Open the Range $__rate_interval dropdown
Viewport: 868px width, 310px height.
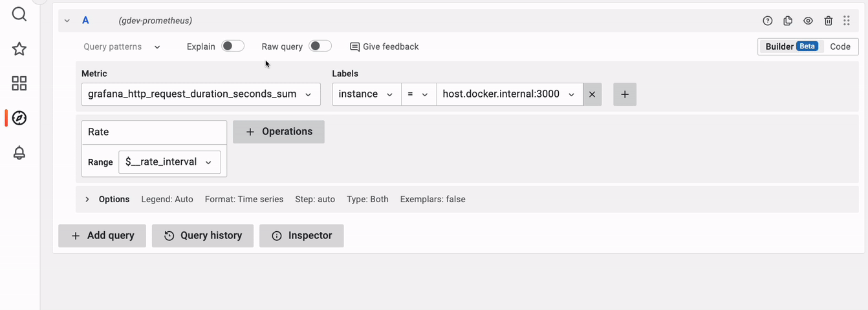pyautogui.click(x=169, y=162)
